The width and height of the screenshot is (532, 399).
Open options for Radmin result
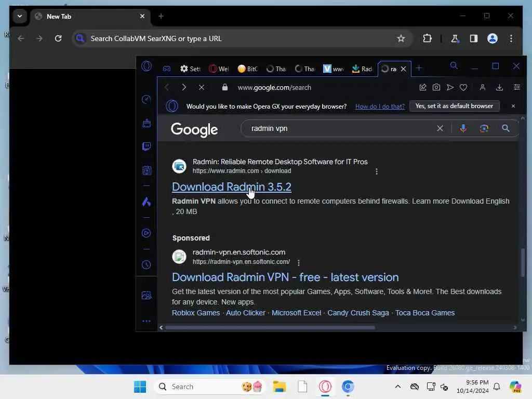pos(377,171)
